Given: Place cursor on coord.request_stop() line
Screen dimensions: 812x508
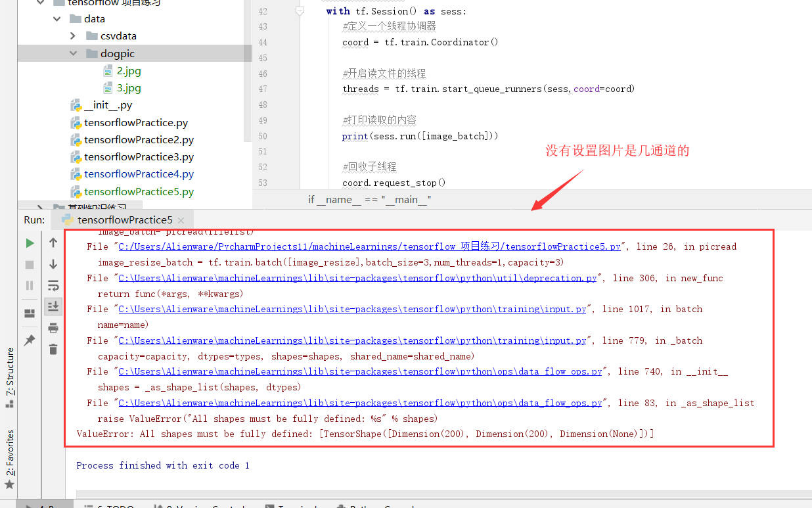Looking at the screenshot, I should [394, 183].
